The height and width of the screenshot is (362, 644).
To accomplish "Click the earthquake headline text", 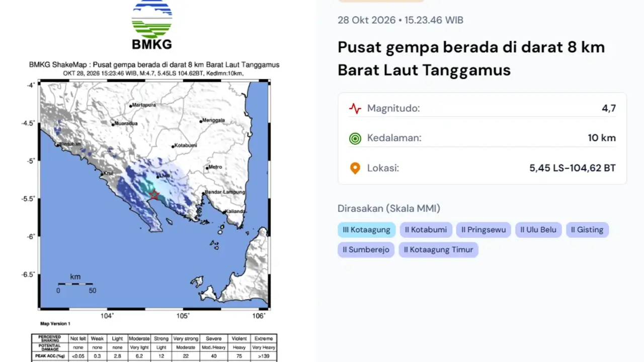I will 471,58.
